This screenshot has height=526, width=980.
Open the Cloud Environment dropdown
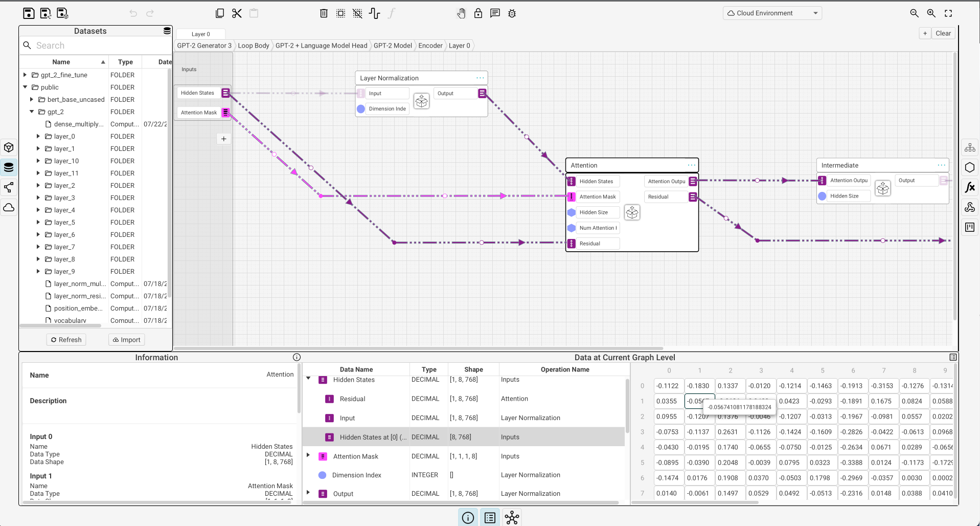772,13
